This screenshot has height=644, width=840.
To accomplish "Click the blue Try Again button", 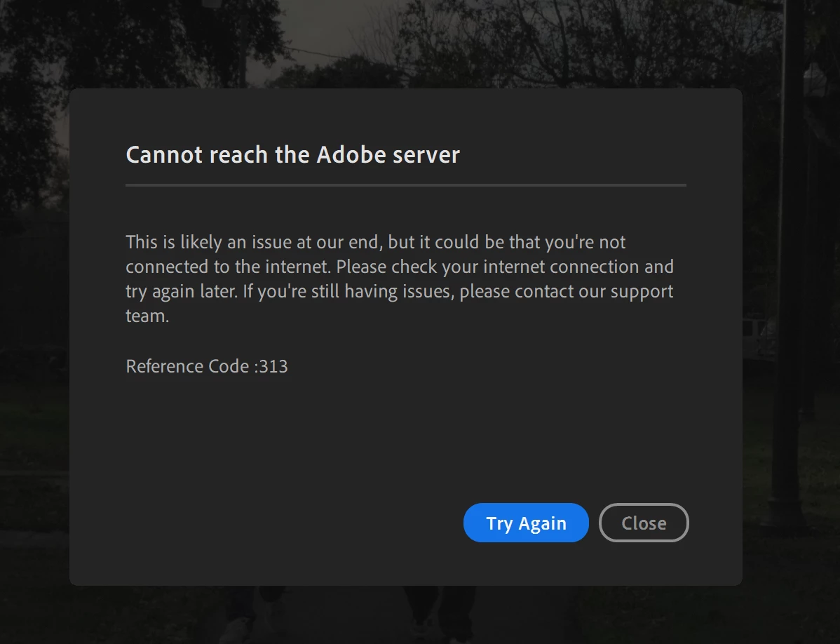I will (x=526, y=523).
